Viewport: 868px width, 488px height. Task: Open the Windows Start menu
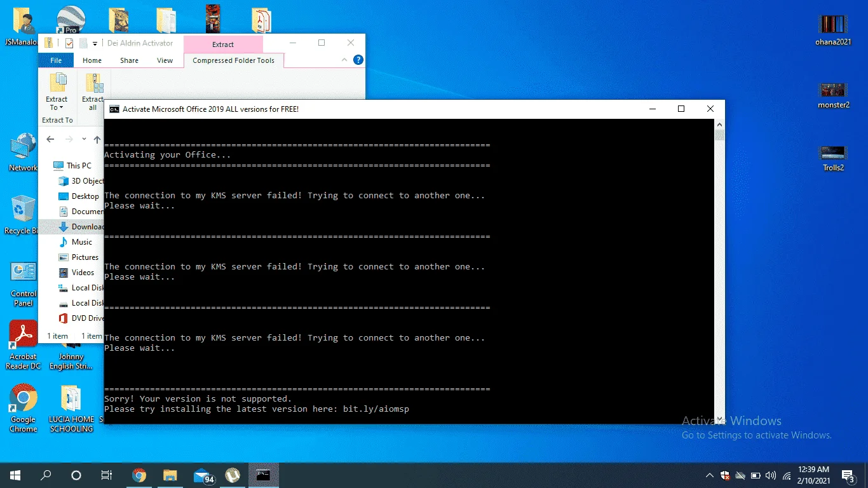[x=15, y=475]
